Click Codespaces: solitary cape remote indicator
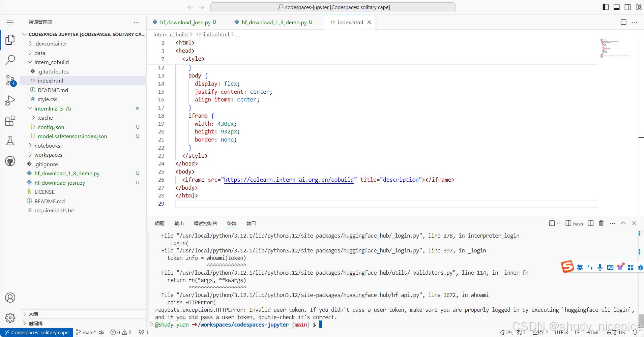This screenshot has width=644, height=337. pyautogui.click(x=36, y=333)
